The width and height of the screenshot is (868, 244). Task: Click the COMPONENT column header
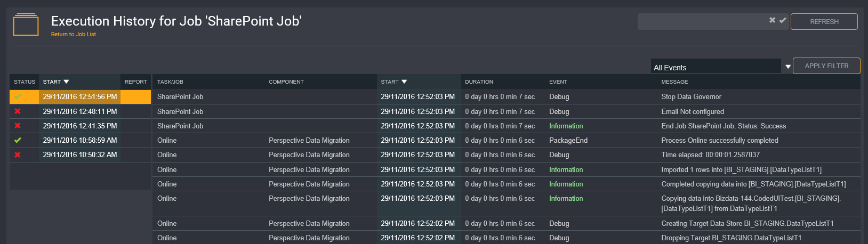286,82
